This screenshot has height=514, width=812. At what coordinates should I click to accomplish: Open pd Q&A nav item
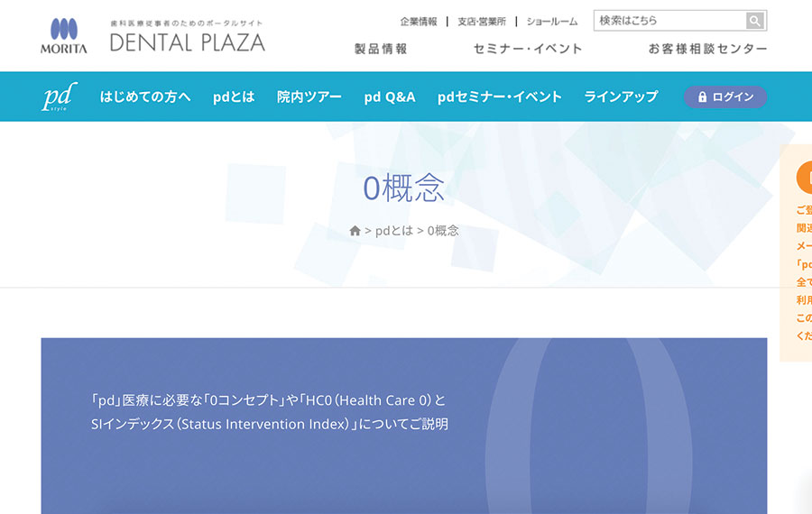click(x=390, y=96)
